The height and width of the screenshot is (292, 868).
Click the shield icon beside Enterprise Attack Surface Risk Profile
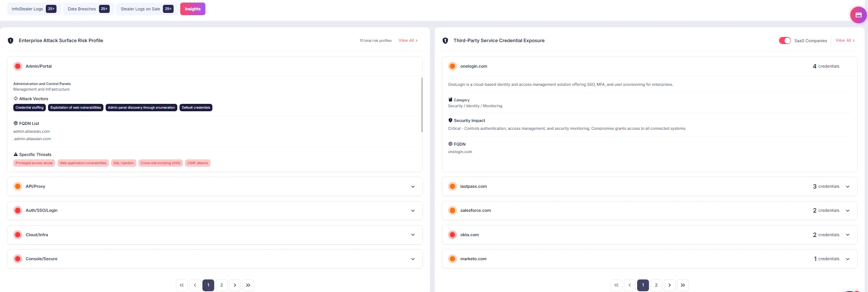click(11, 41)
